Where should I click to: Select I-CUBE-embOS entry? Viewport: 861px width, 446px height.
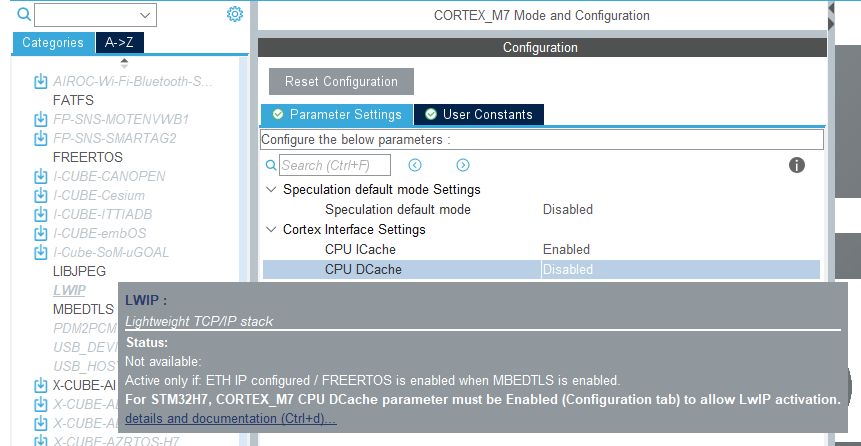click(99, 233)
